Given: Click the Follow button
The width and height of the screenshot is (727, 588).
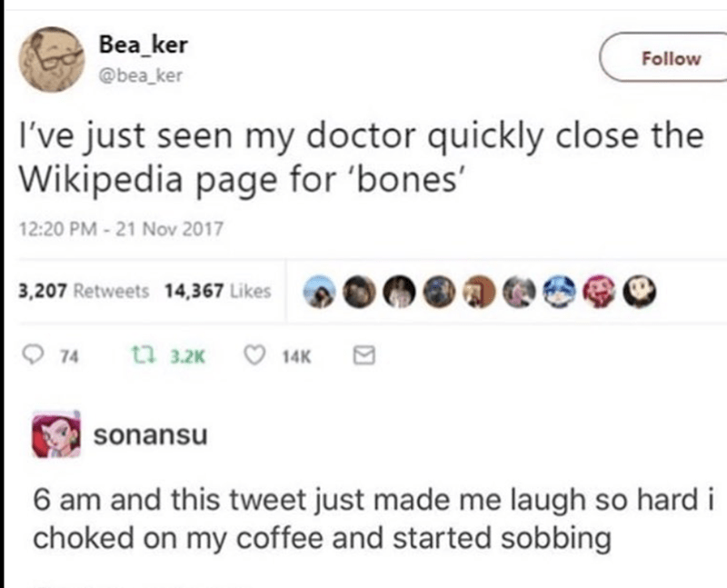Looking at the screenshot, I should (x=670, y=58).
